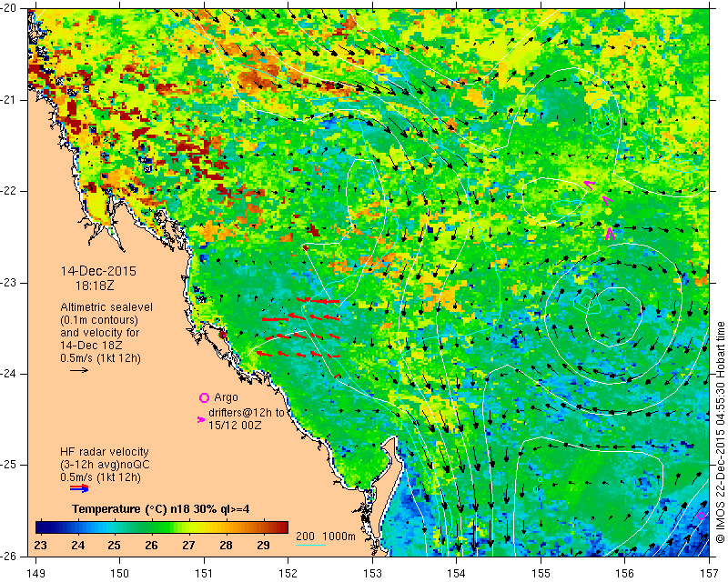Click the '(0.1m contours)' text

click(99, 320)
